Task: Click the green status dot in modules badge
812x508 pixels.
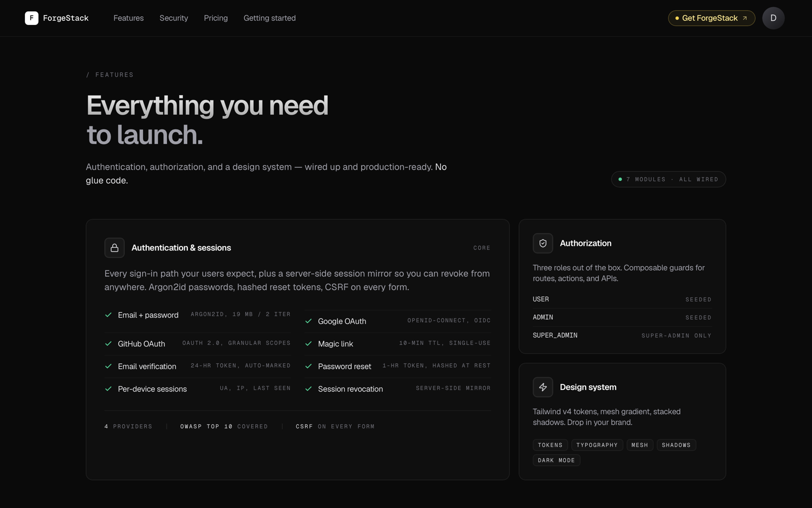Action: (620, 179)
